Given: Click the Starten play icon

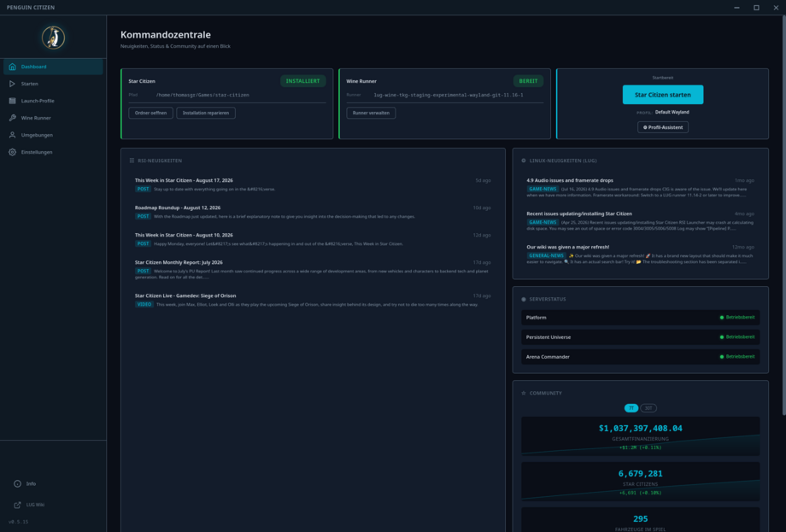Looking at the screenshot, I should click(13, 84).
